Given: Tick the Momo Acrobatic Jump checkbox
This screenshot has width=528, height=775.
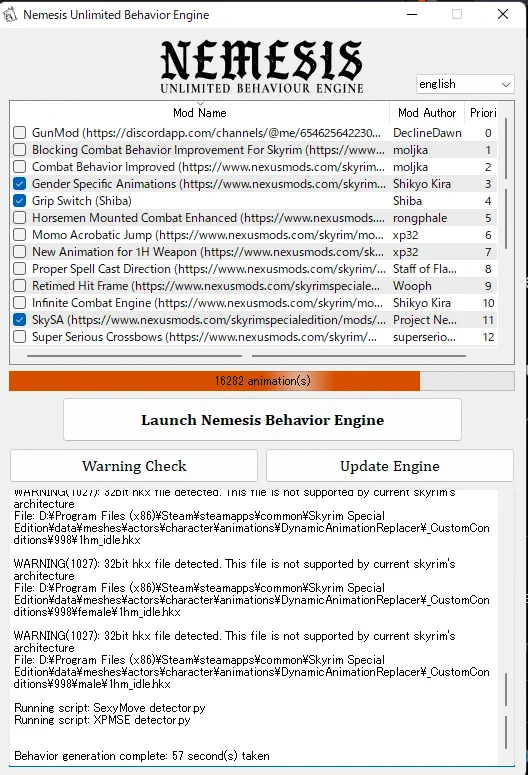Looking at the screenshot, I should click(x=19, y=235).
